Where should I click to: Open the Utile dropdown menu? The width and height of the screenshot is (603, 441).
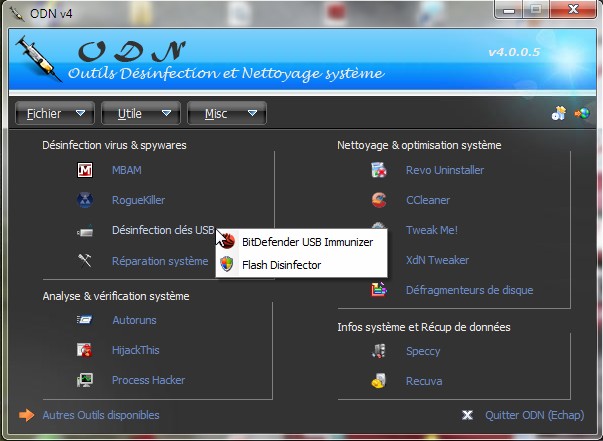(x=141, y=113)
